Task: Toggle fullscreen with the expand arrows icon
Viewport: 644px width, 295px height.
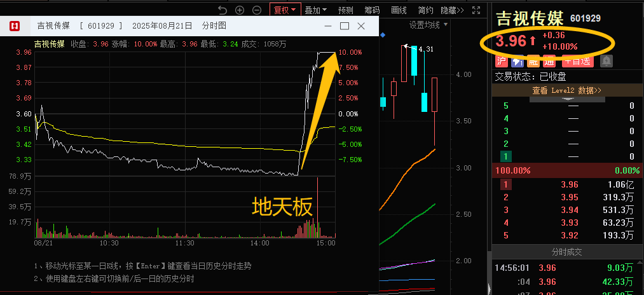Action: 476,10
